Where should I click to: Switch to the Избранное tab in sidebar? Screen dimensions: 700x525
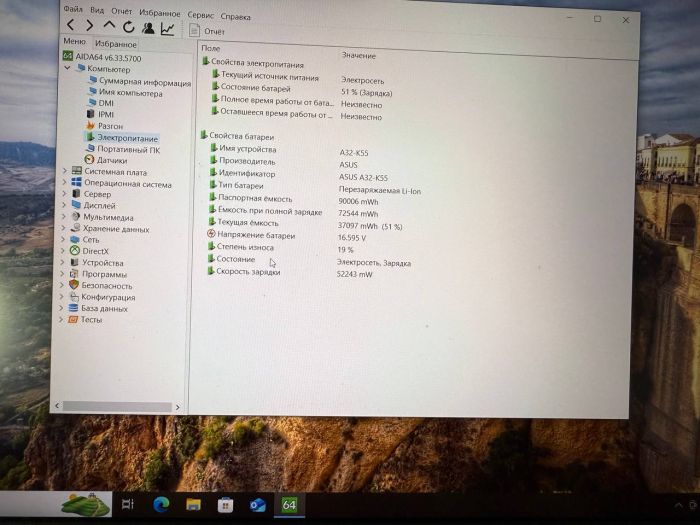pyautogui.click(x=116, y=44)
